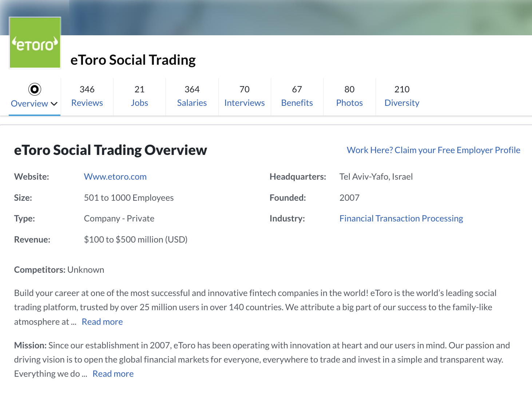Click the Size: field label

point(23,198)
